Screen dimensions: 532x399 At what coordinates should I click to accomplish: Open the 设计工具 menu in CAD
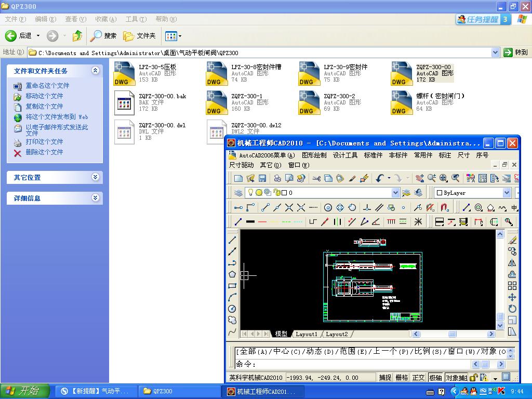tap(345, 155)
